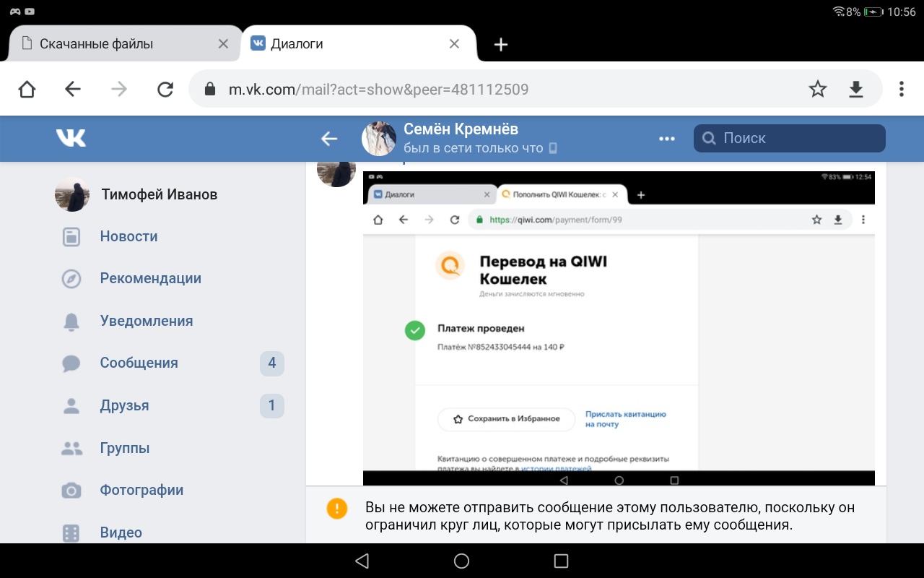924x578 pixels.
Task: Bookmark this page with the star icon
Action: click(817, 89)
